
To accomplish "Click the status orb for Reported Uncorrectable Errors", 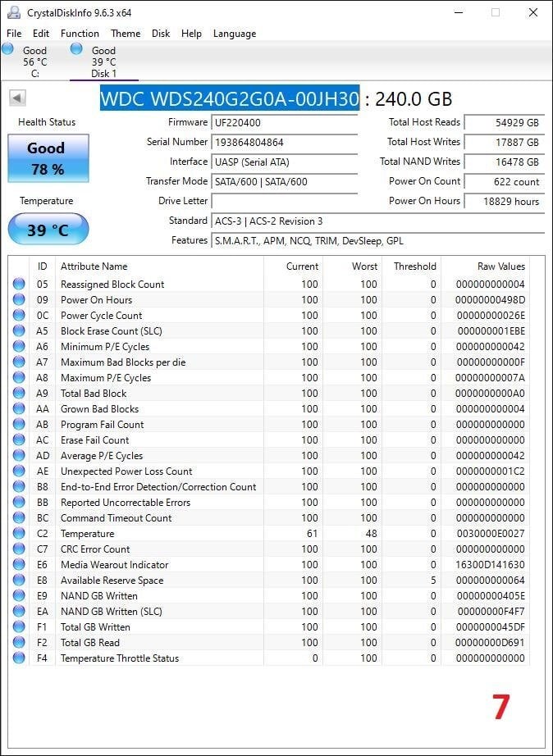I will click(19, 503).
